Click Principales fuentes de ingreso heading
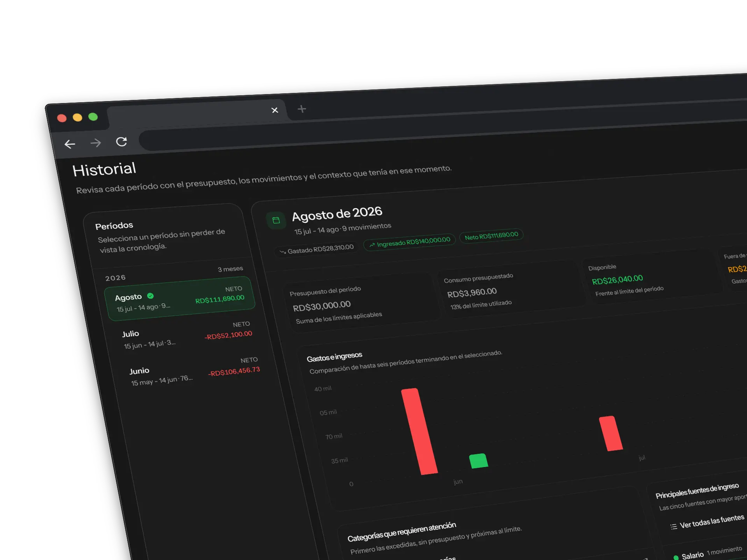Screen dimensions: 747x560 pos(697,491)
